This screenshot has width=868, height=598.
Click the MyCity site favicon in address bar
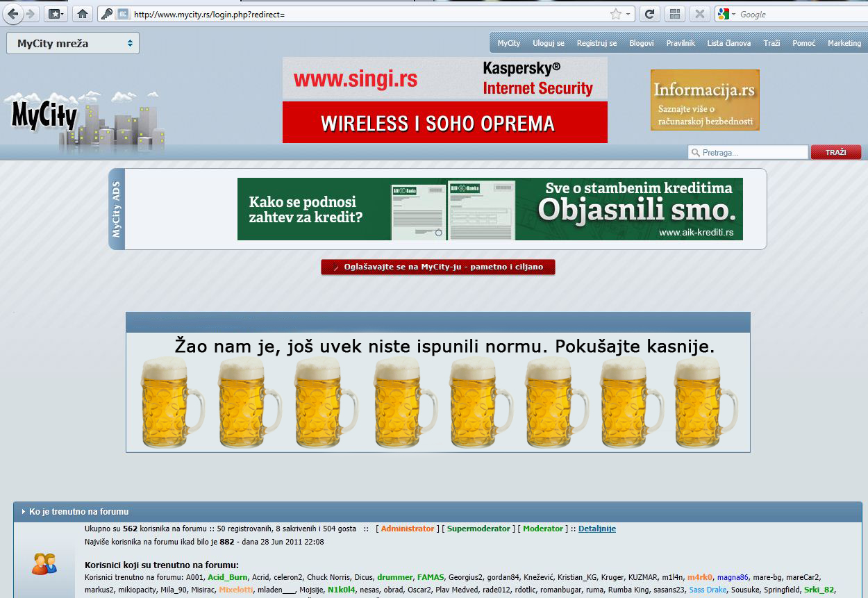122,14
